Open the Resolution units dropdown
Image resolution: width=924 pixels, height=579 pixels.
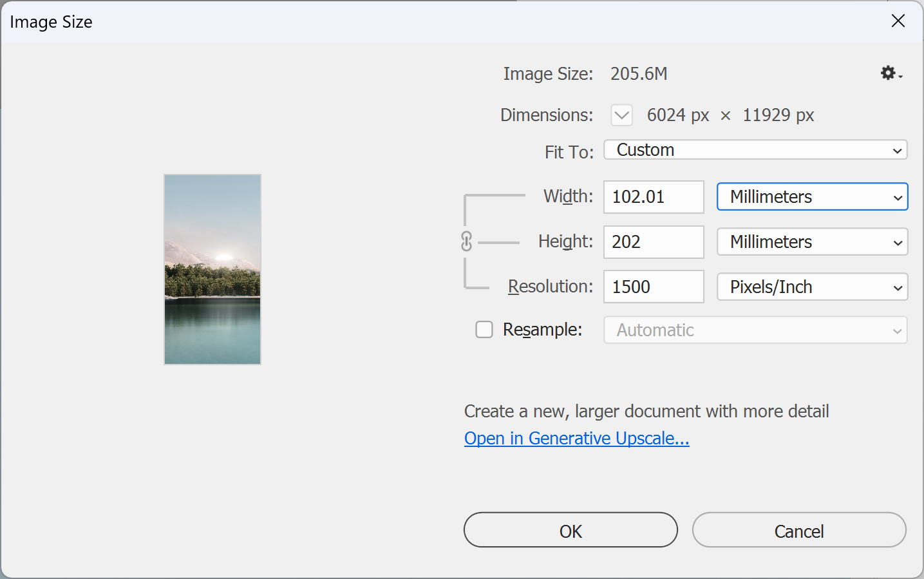[x=813, y=287]
